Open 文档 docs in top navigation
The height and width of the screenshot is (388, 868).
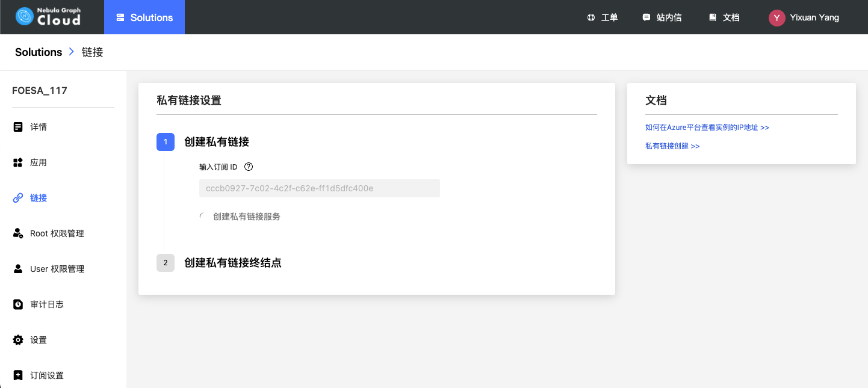pos(724,17)
